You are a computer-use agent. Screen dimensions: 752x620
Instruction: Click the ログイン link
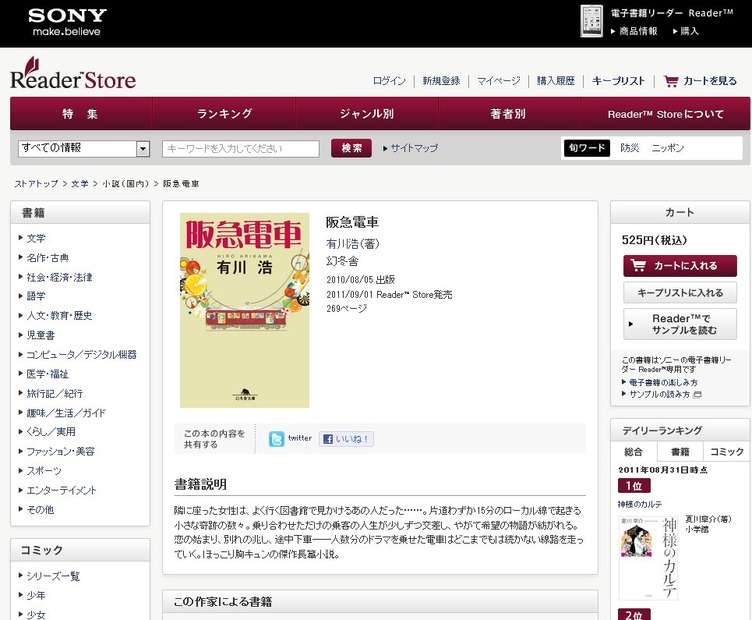click(389, 81)
